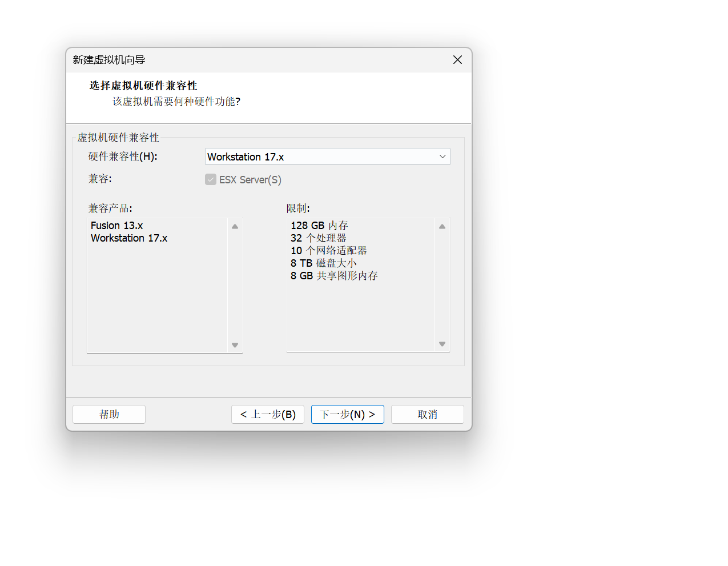This screenshot has height=566, width=728.
Task: Select 8 GB 共享图形内存 in 限制 list
Action: pyautogui.click(x=334, y=276)
